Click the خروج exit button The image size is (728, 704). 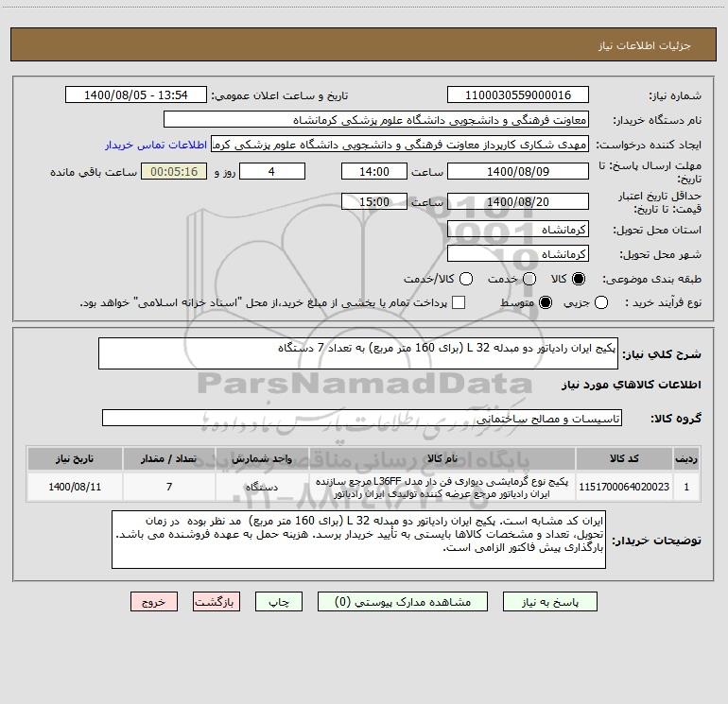coord(154,602)
